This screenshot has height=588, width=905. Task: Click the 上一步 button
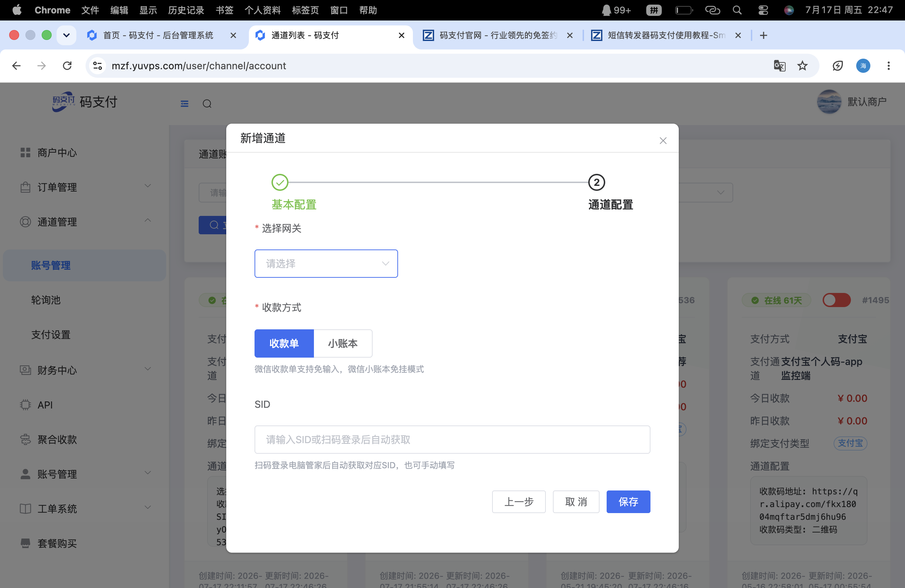coord(519,502)
